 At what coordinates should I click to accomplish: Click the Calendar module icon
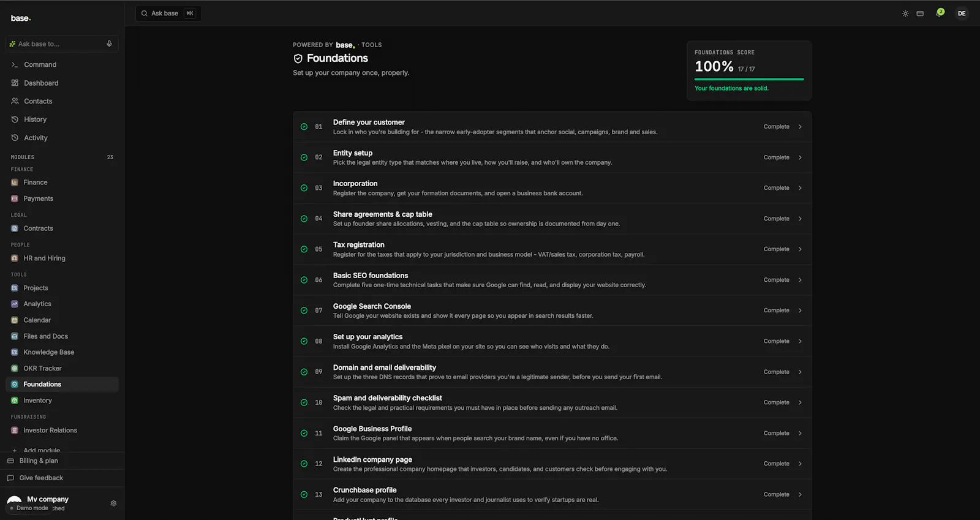(x=15, y=320)
